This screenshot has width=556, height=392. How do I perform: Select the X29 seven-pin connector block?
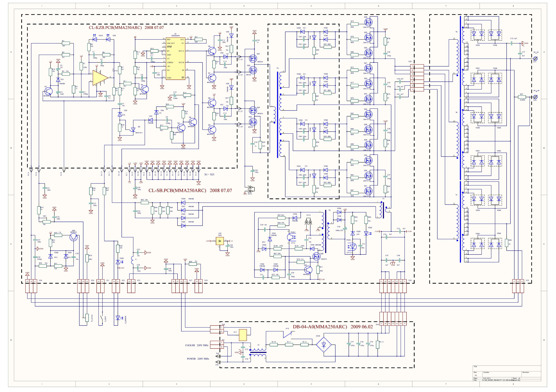click(x=417, y=78)
